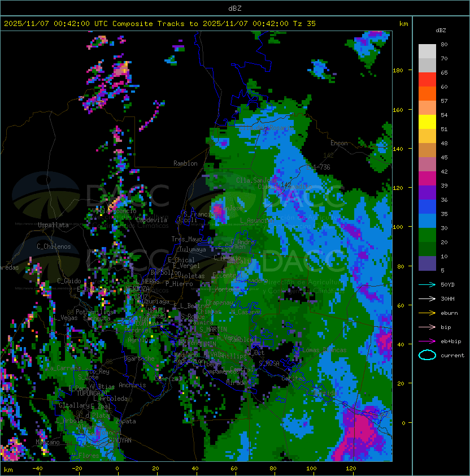Click the '-40' tick on horizontal km axis
Screen dimensions: 470x476
(x=37, y=469)
